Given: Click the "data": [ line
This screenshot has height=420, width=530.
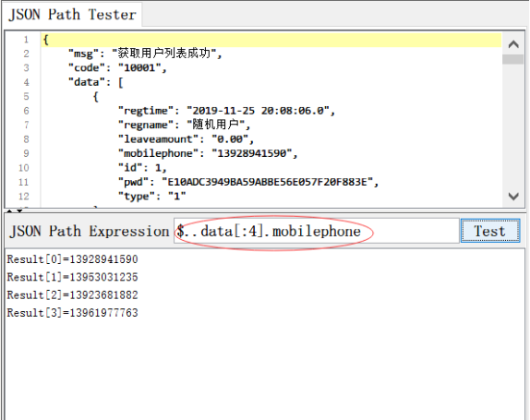Looking at the screenshot, I should click(x=96, y=82).
